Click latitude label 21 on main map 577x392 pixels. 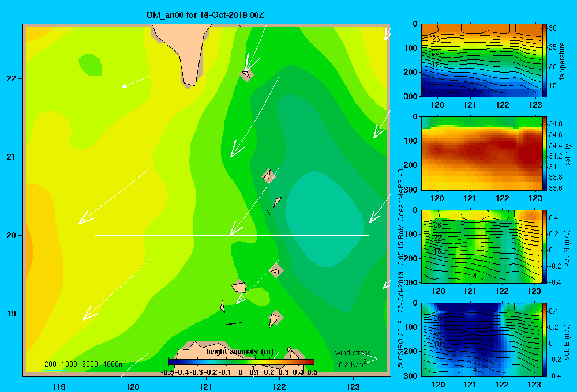[12, 157]
